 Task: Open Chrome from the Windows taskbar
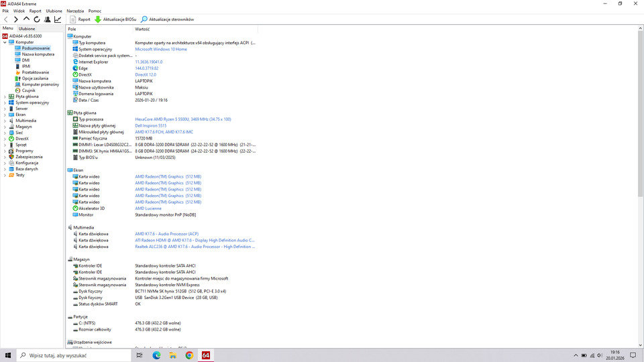pyautogui.click(x=190, y=355)
